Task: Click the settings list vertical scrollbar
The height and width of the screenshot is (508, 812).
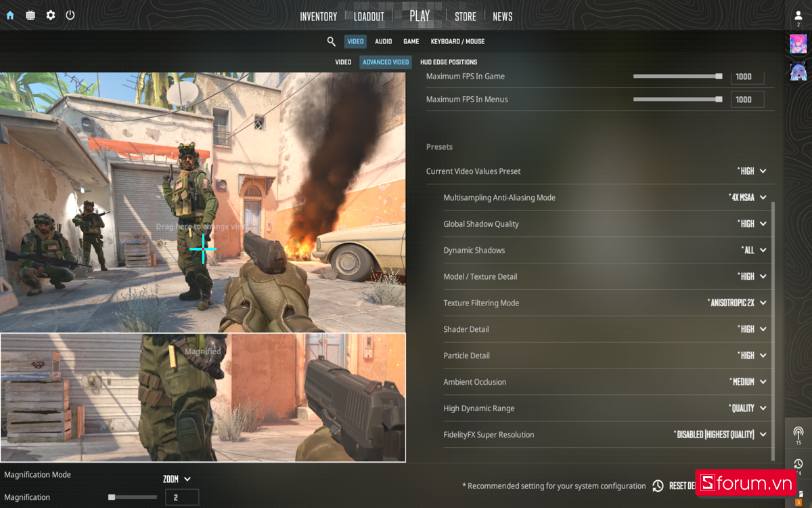Action: point(773,330)
